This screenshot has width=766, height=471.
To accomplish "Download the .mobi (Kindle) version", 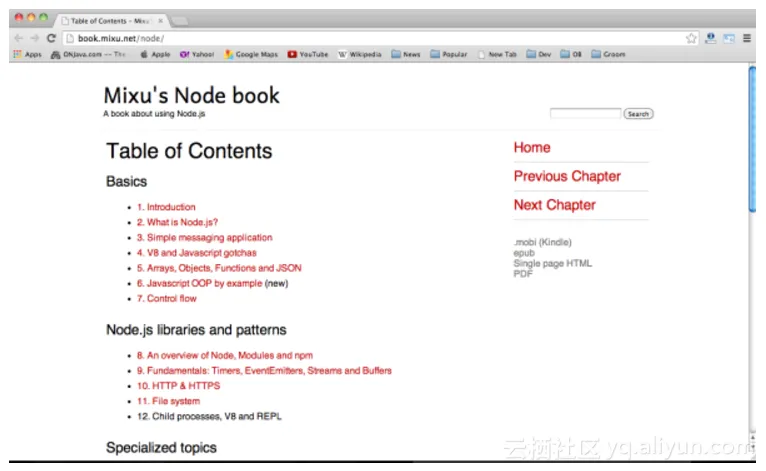I will 542,242.
